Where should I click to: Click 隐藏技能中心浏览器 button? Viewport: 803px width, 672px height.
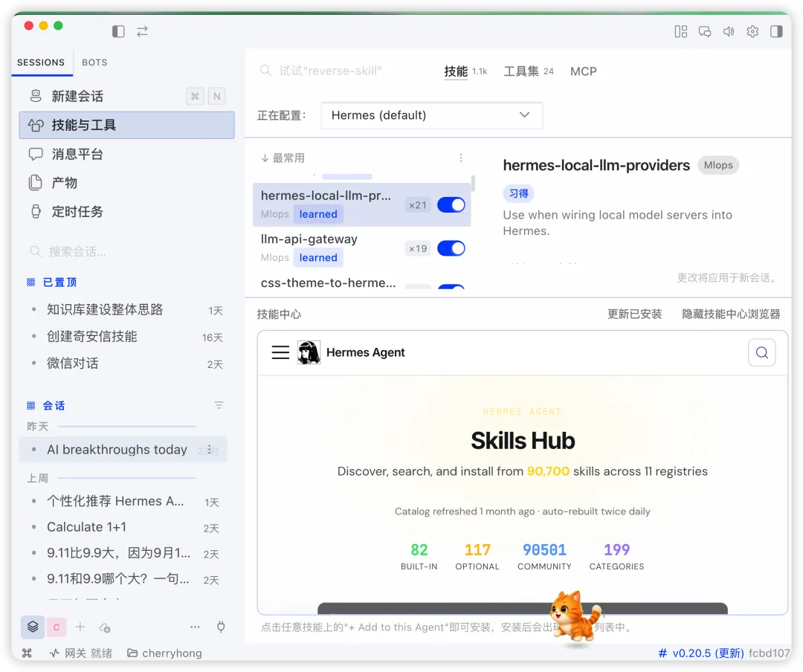tap(731, 314)
